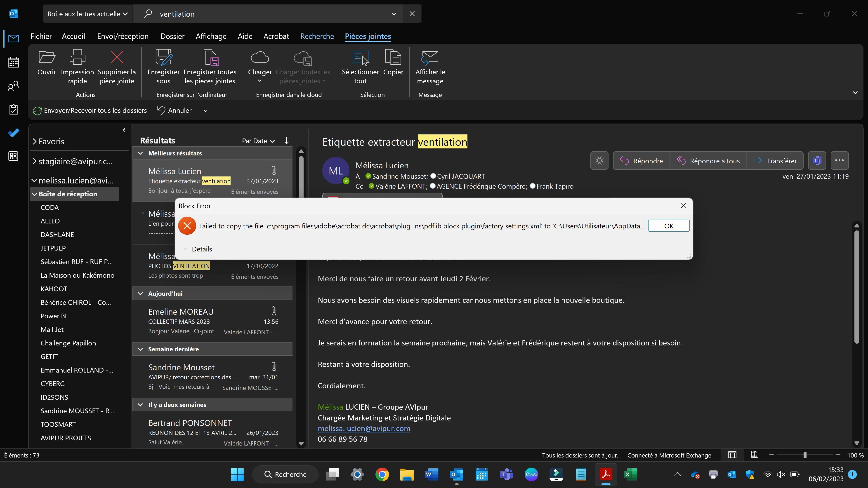The height and width of the screenshot is (488, 868).
Task: Collapse the Meilleurs résultats group
Action: pyautogui.click(x=141, y=153)
